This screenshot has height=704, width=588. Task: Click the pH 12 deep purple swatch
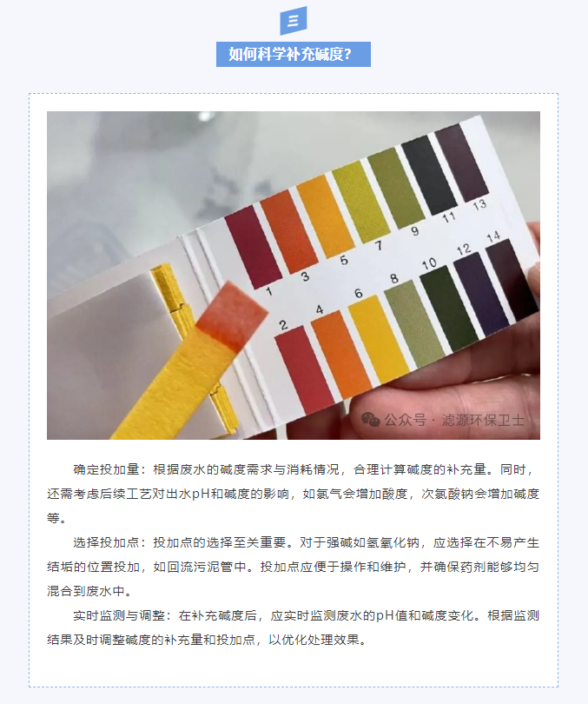click(482, 294)
